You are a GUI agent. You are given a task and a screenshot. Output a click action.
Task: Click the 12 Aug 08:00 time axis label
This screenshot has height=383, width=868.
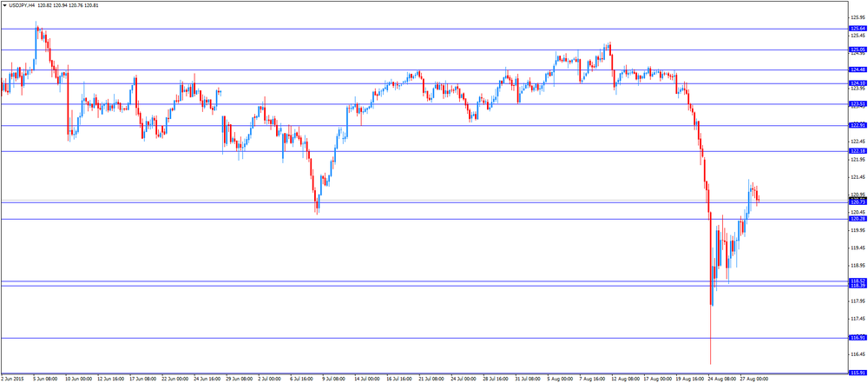point(624,380)
